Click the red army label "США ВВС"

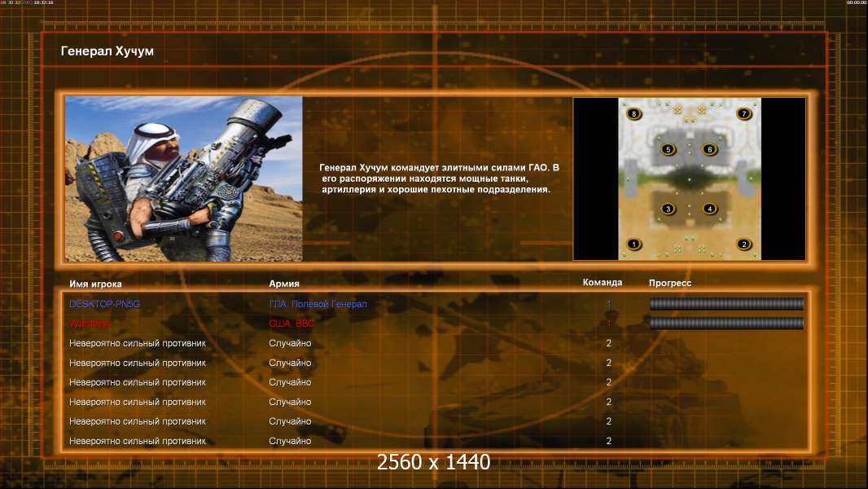(x=292, y=324)
